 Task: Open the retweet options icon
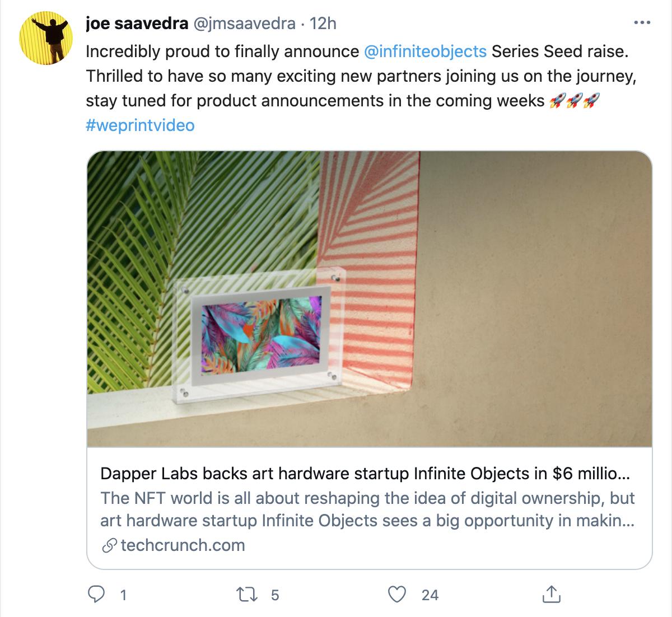pos(245,594)
